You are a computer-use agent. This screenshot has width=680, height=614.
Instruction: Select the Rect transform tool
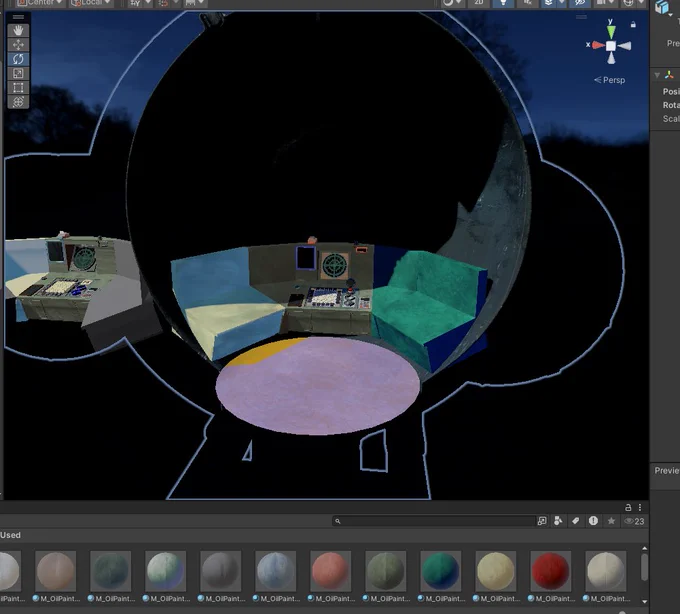[18, 88]
